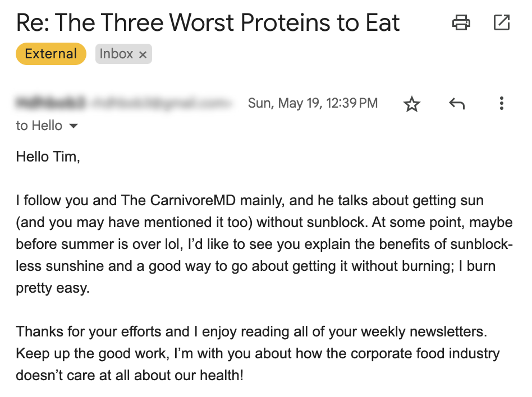Screen dimensions: 532x397
Task: Click the "pretty easy." line of the message
Action: pos(53,288)
